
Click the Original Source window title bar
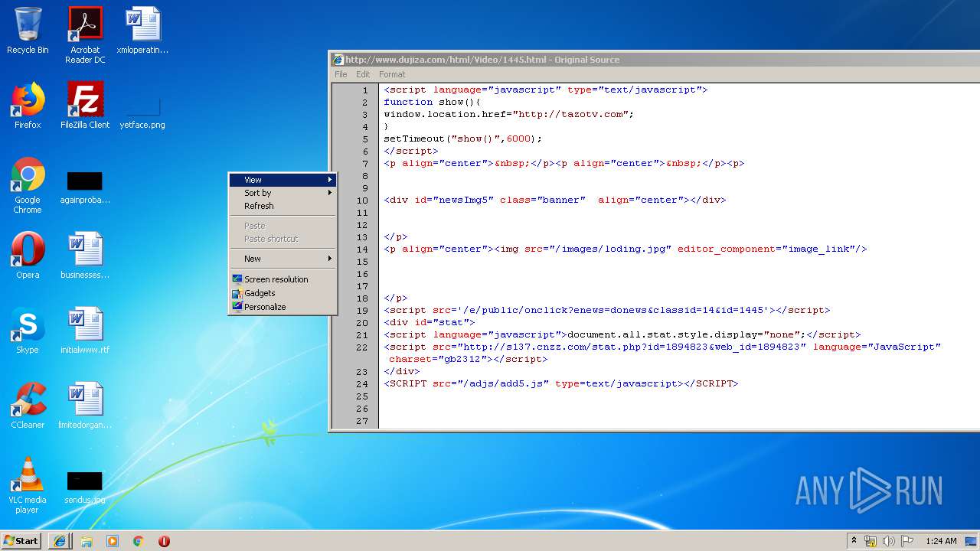655,60
